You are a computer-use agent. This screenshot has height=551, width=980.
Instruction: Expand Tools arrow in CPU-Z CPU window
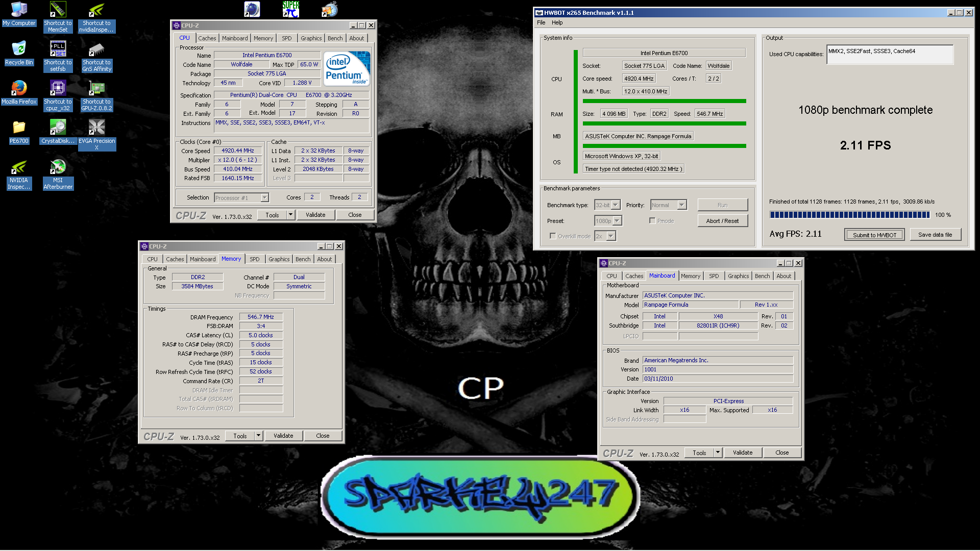[290, 215]
